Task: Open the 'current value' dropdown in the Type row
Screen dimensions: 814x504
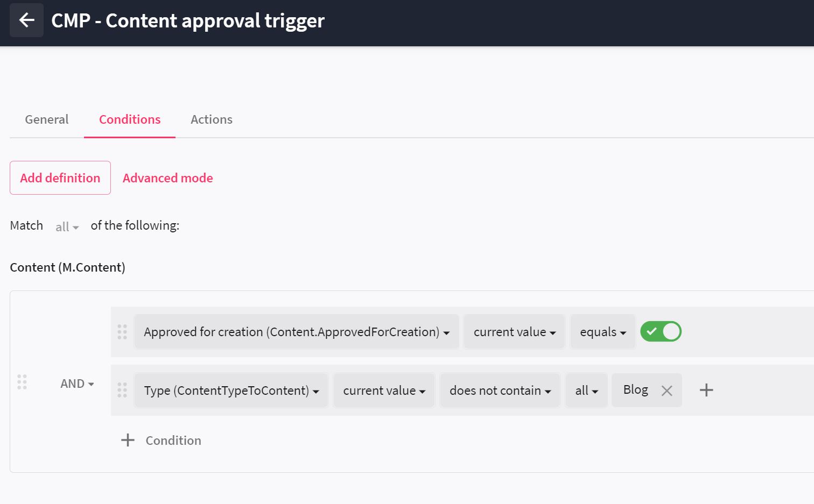Action: point(383,391)
